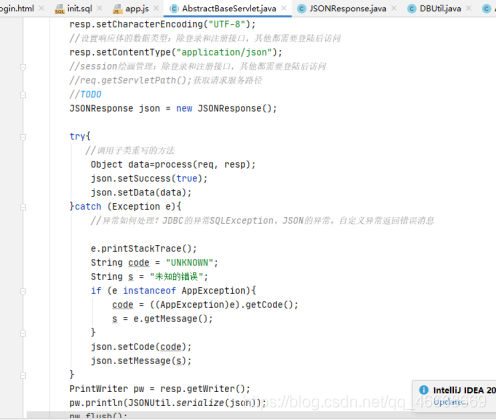Viewport: 496px width, 420px height.
Task: Click the "UNKNOWN" string literal
Action: [189, 263]
